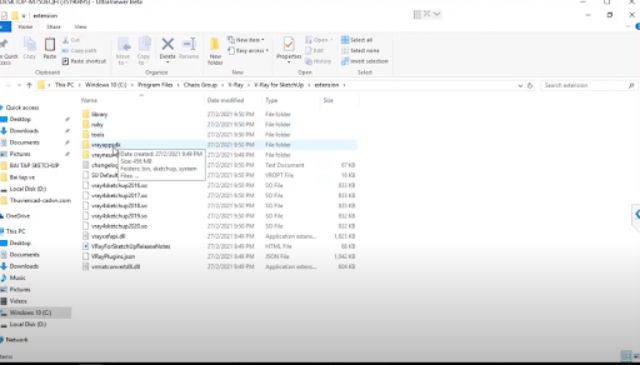640x365 pixels.
Task: Sort by Date modified column header
Action: (x=225, y=100)
